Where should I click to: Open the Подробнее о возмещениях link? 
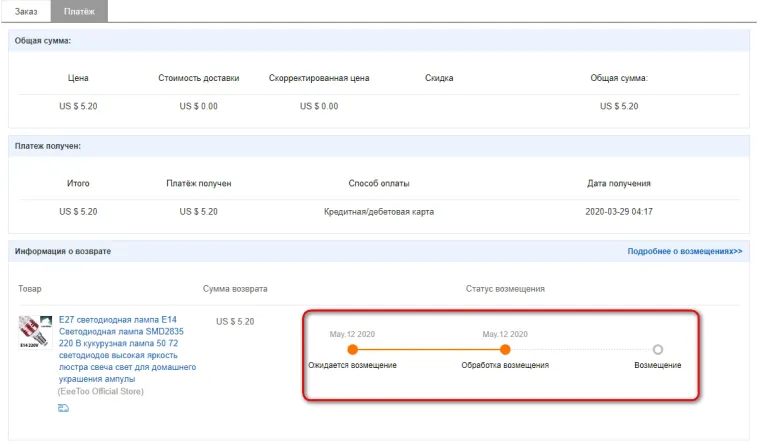(x=684, y=251)
